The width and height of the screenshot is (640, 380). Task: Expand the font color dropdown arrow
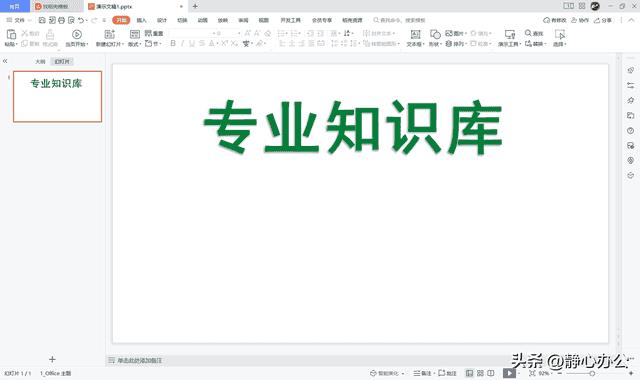tap(217, 44)
